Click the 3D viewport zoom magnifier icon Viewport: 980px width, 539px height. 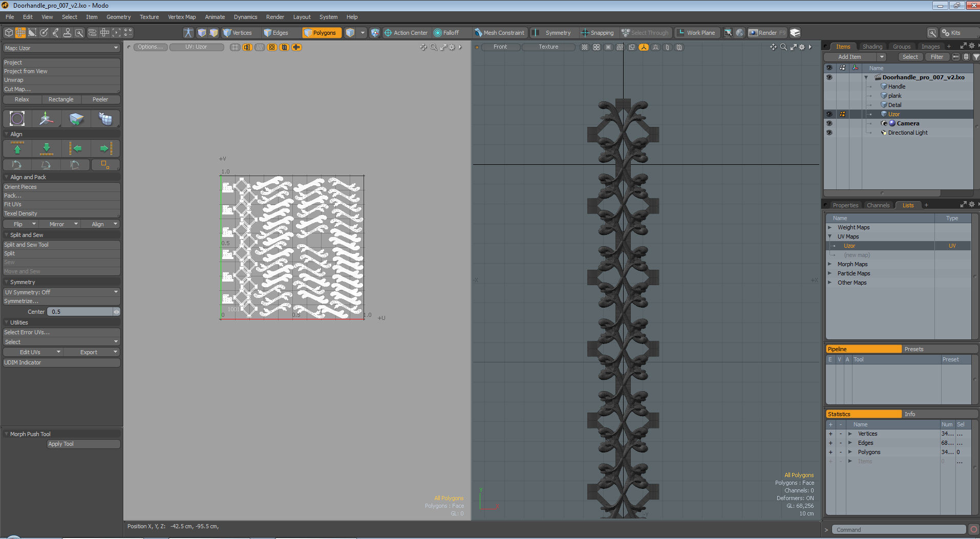[x=783, y=47]
